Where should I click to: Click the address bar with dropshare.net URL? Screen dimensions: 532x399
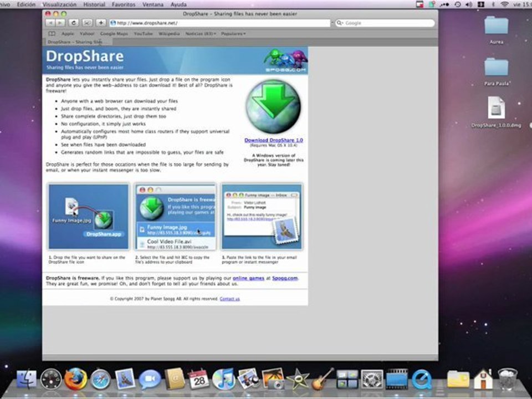point(220,23)
